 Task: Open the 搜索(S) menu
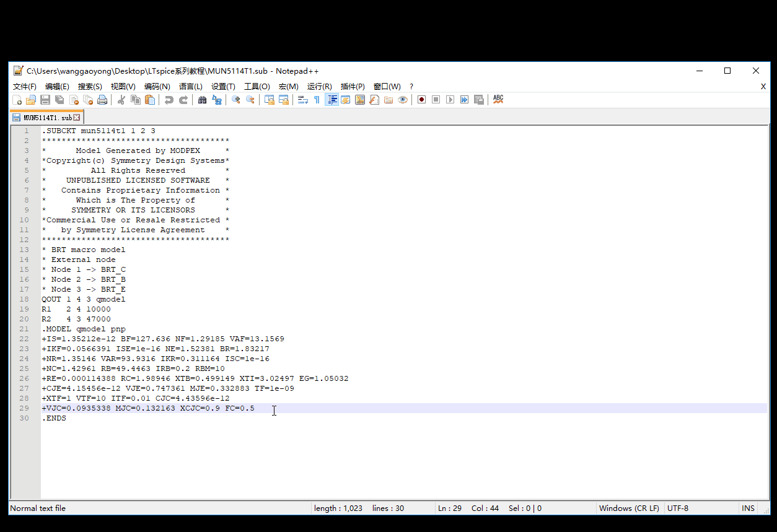[90, 87]
